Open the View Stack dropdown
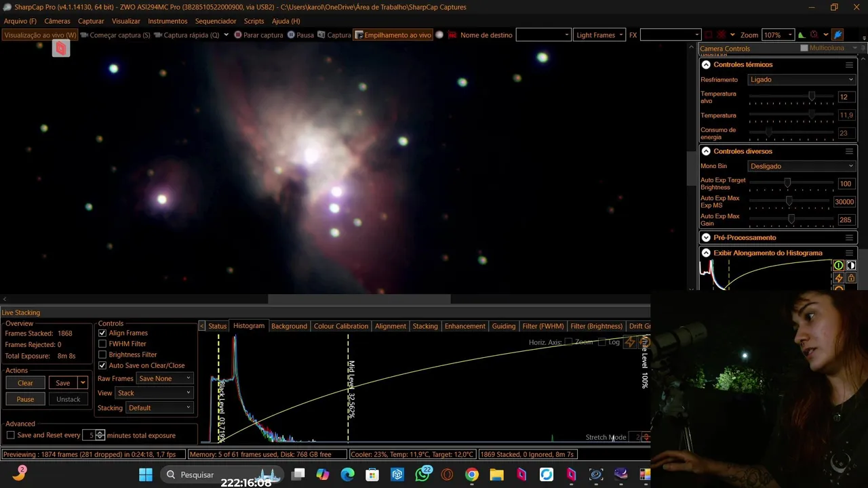Screen dimensions: 868x488 tap(155, 393)
